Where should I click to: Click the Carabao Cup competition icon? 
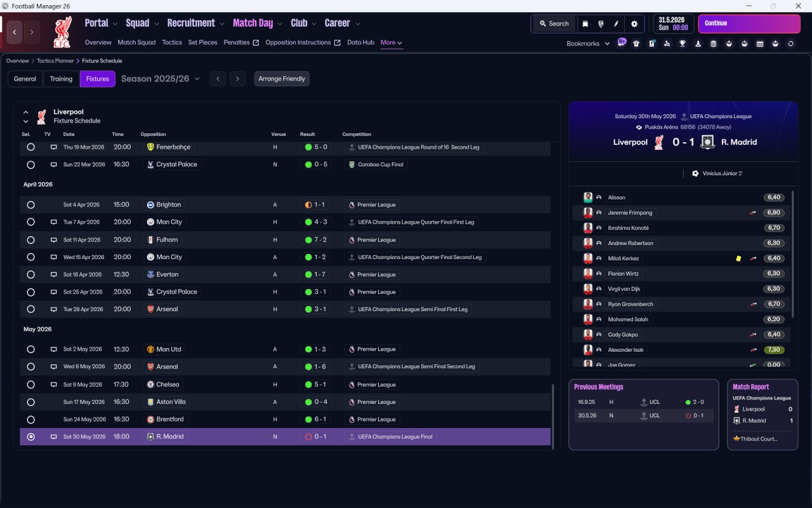pyautogui.click(x=351, y=164)
